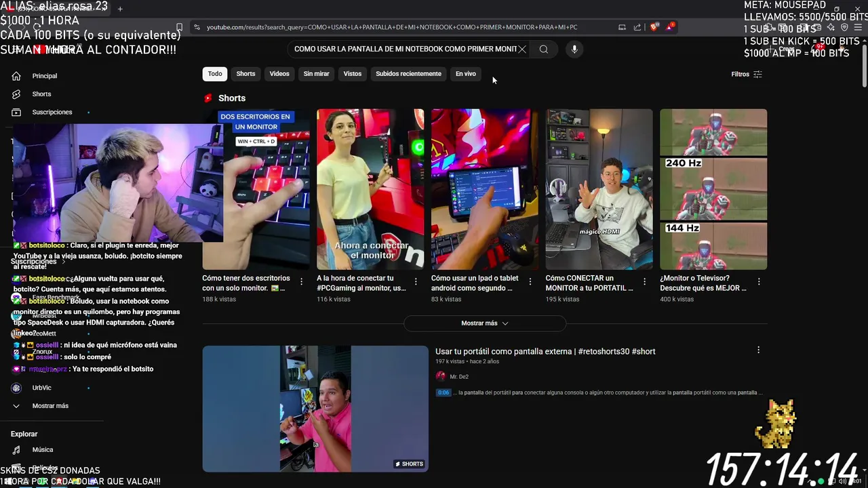Open Brave Shields lion icon
The width and height of the screenshot is (868, 488).
[x=654, y=27]
